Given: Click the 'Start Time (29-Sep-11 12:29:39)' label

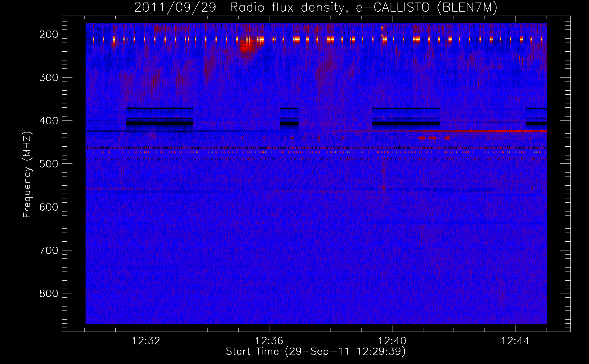Looking at the screenshot, I should [316, 352].
